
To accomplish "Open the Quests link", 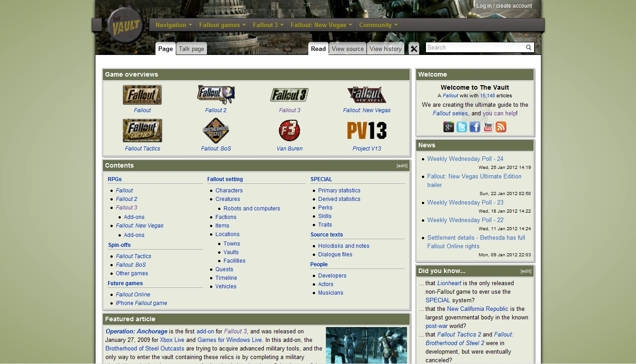I will click(x=224, y=269).
